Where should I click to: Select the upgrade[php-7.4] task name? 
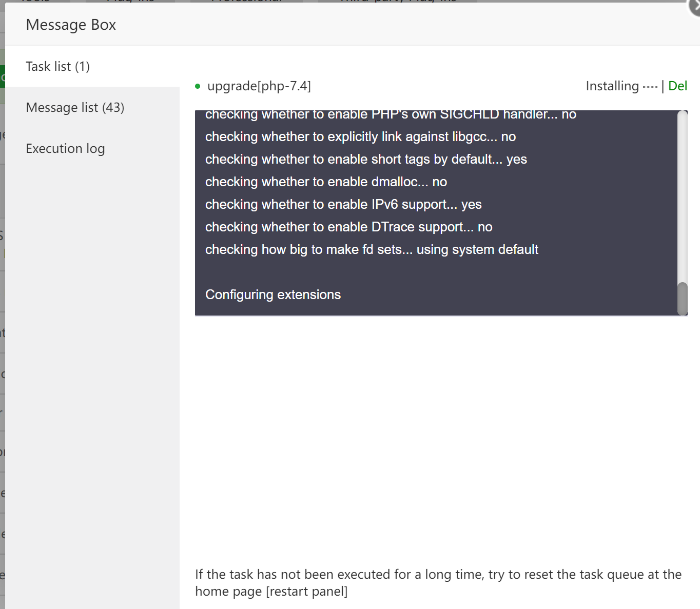(x=259, y=86)
